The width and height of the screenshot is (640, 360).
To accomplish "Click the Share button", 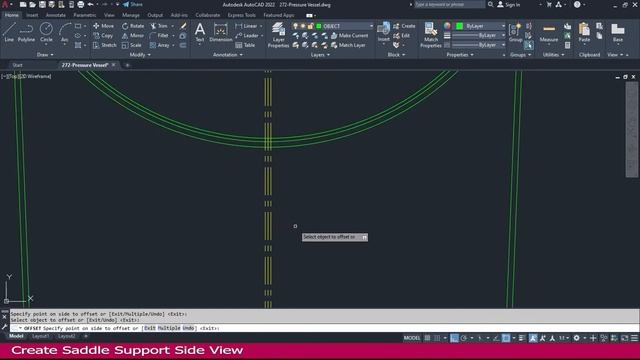I will pos(133,4).
